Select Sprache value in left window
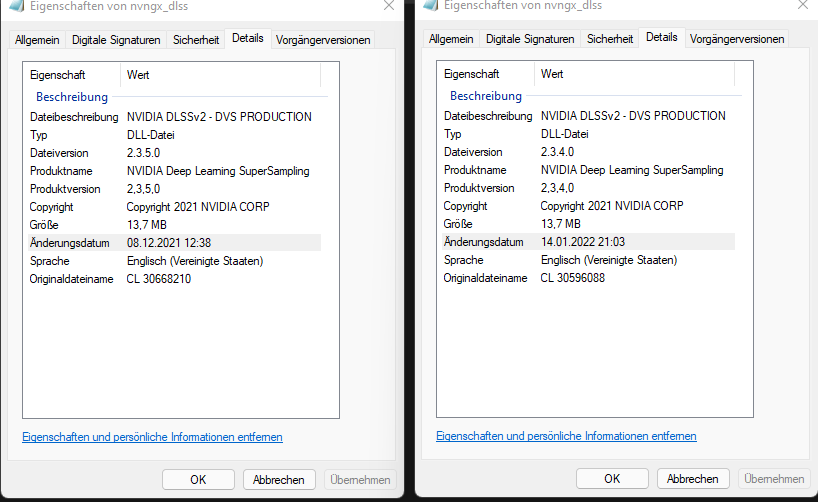Image resolution: width=818 pixels, height=502 pixels. [x=195, y=261]
